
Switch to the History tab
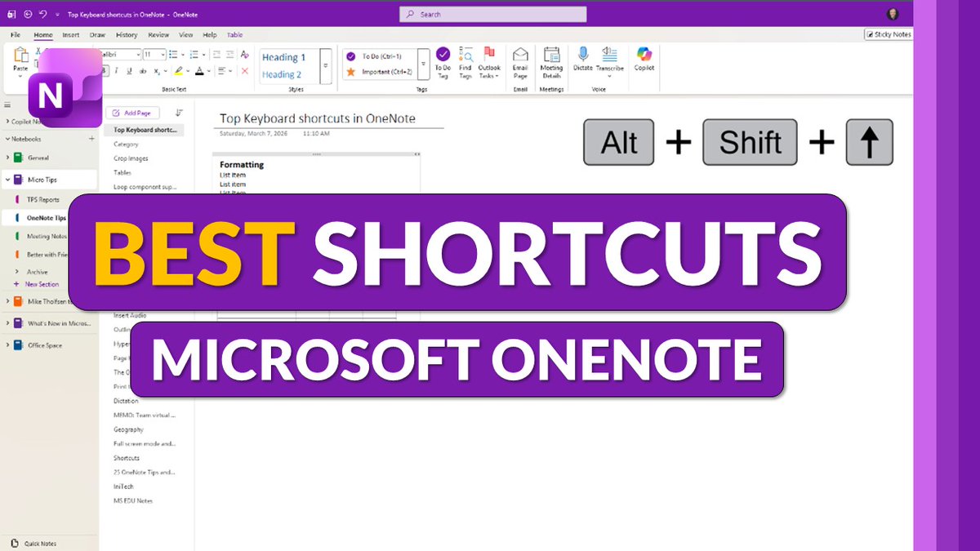pos(127,35)
